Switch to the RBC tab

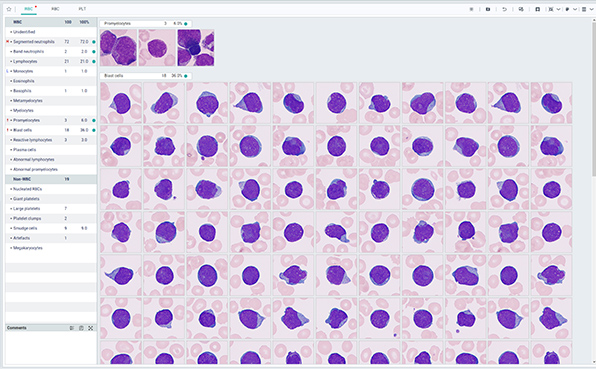(55, 9)
